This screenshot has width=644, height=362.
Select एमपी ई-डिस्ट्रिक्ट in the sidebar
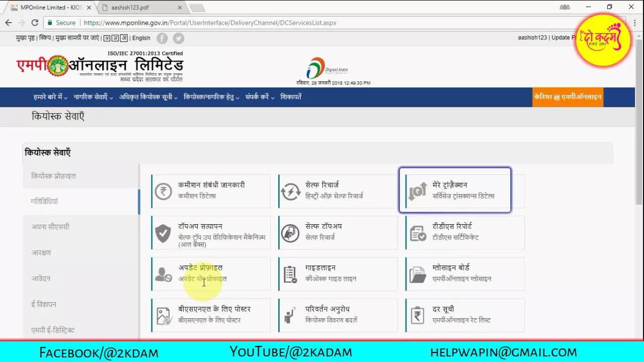click(x=80, y=330)
